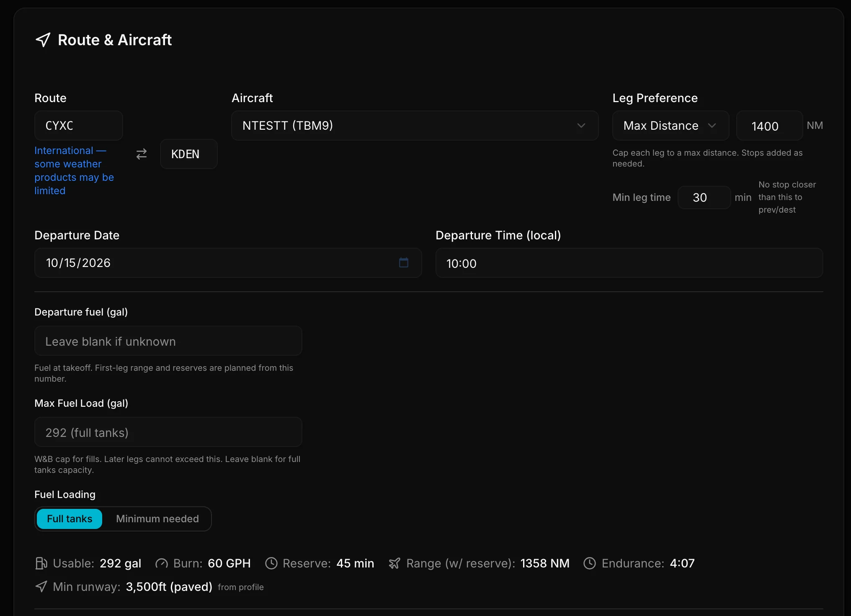Click the swap route airports icon
Screen dimensions: 851x616
(142, 154)
